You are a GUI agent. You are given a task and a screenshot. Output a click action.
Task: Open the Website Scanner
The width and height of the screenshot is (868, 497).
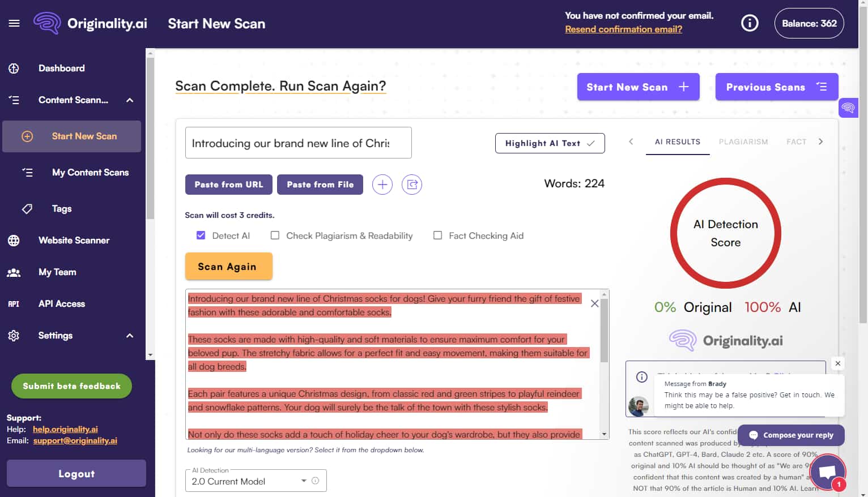[x=74, y=240]
